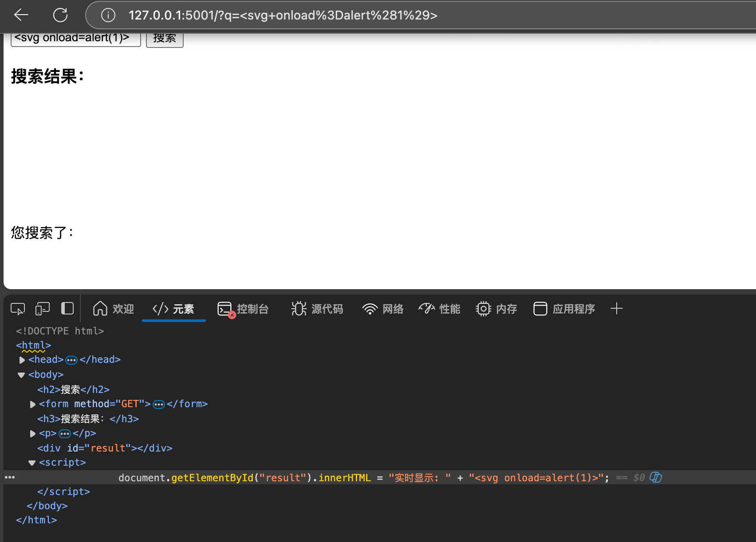Switch to the 控制台 console tab
The image size is (756, 542).
[x=243, y=309]
